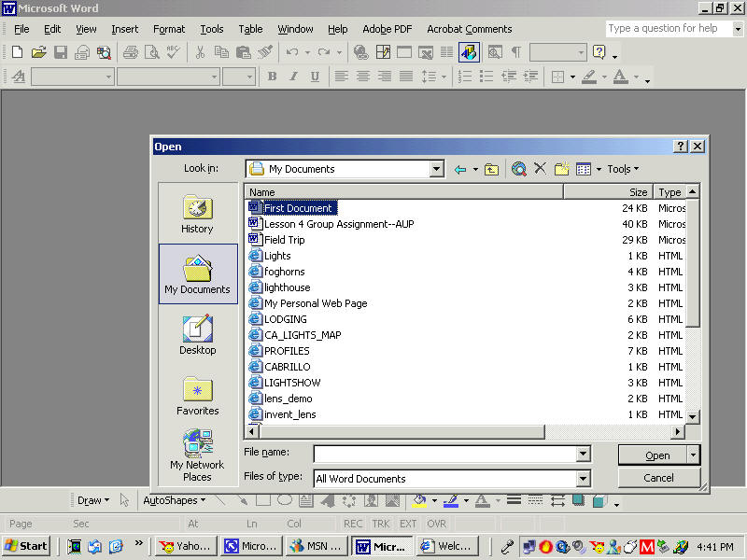Click in the File name input field
Image resolution: width=747 pixels, height=560 pixels.
coord(445,455)
